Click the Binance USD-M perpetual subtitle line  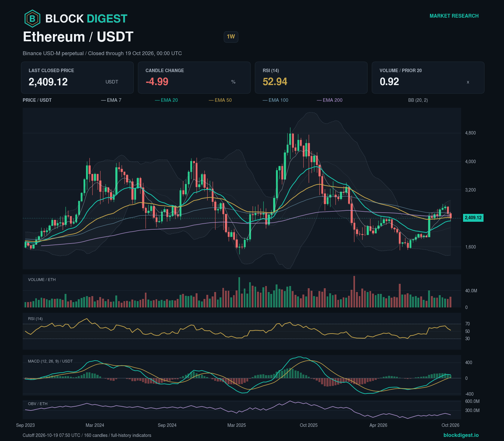102,53
